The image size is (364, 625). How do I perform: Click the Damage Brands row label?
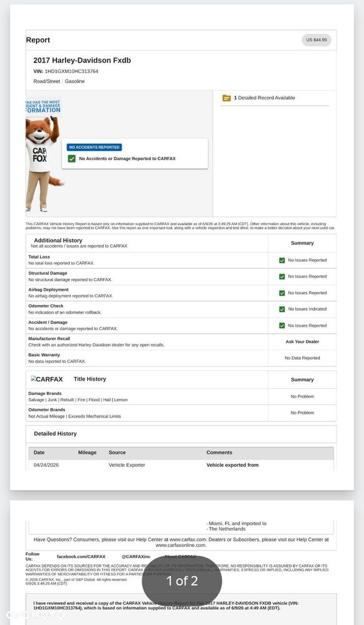(45, 393)
